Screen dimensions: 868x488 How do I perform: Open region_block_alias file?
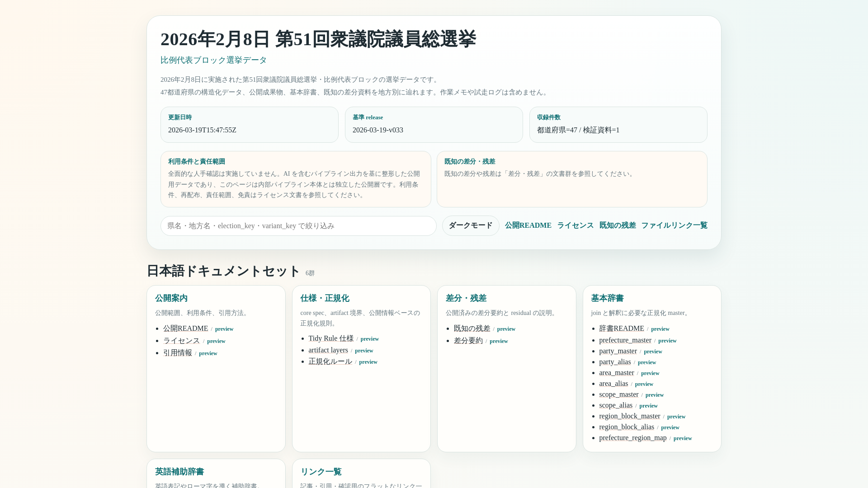coord(627,427)
